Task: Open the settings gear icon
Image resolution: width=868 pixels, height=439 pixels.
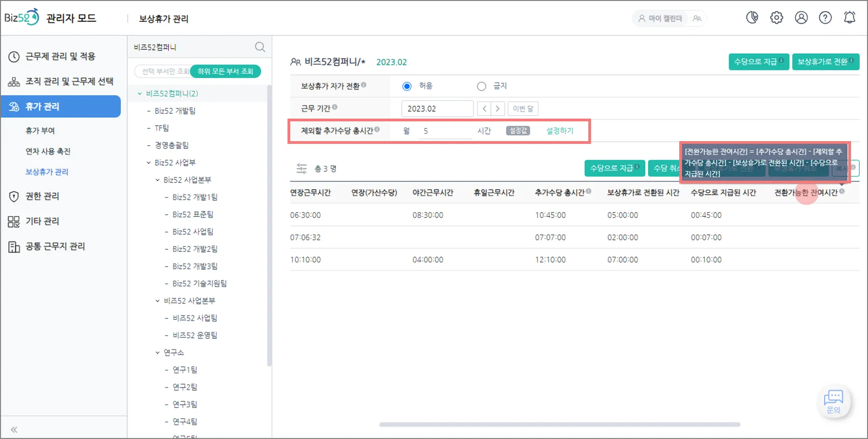Action: (x=777, y=17)
